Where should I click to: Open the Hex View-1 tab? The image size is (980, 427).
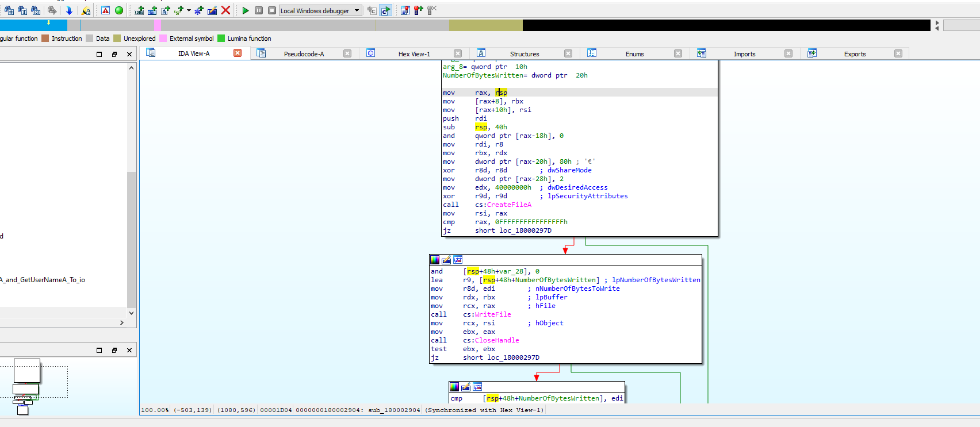(414, 54)
